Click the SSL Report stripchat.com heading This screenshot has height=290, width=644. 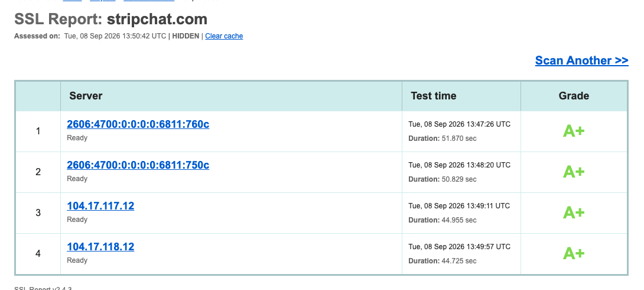[111, 20]
